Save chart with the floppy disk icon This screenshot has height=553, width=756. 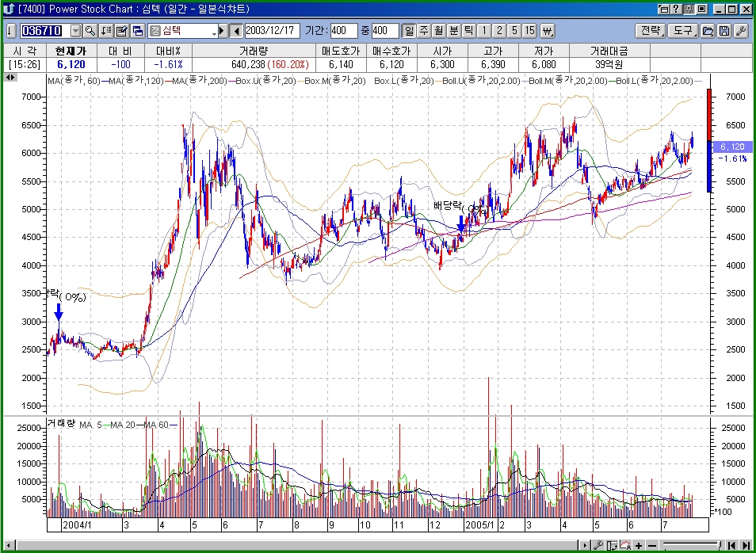pyautogui.click(x=724, y=31)
